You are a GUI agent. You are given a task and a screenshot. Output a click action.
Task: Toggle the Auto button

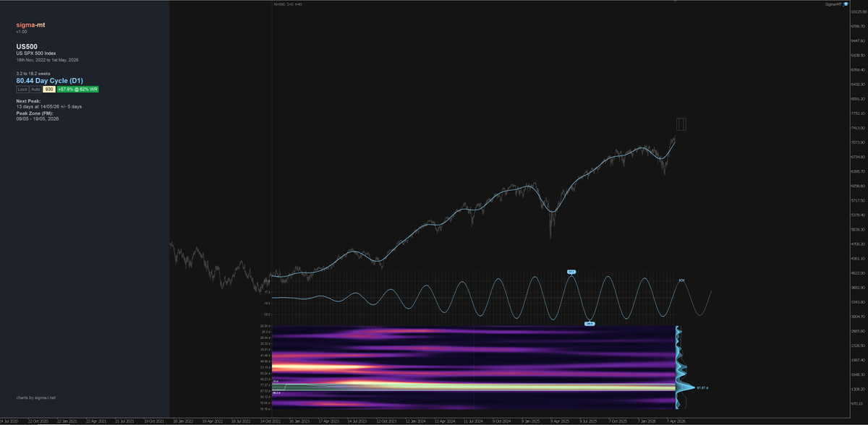point(35,89)
